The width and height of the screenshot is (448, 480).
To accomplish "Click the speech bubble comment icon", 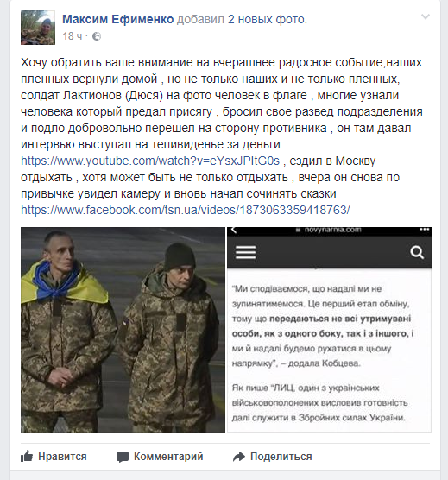I will click(123, 457).
